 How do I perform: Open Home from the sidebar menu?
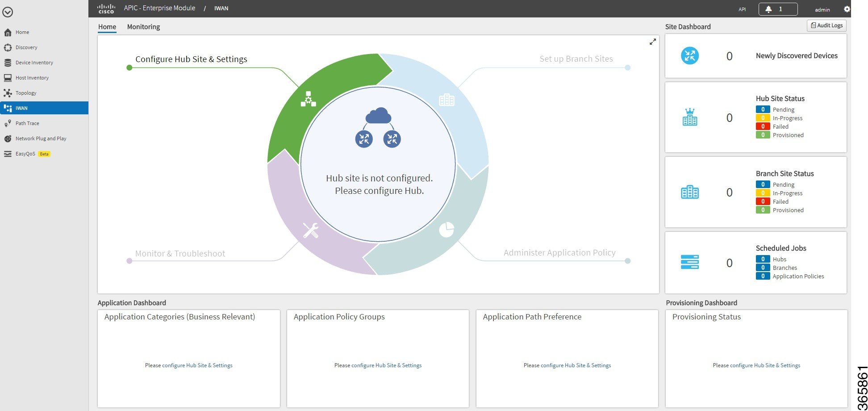tap(22, 32)
